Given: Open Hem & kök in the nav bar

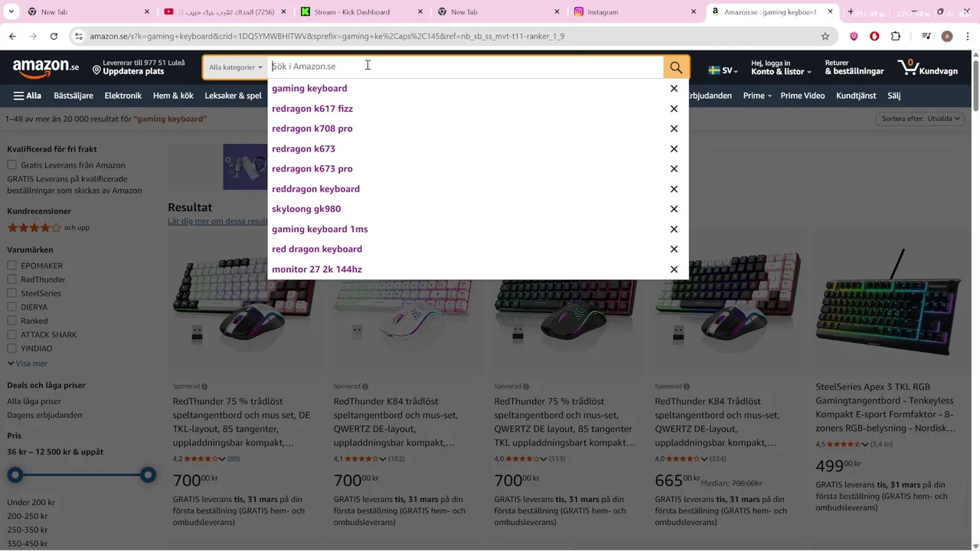Looking at the screenshot, I should 173,96.
